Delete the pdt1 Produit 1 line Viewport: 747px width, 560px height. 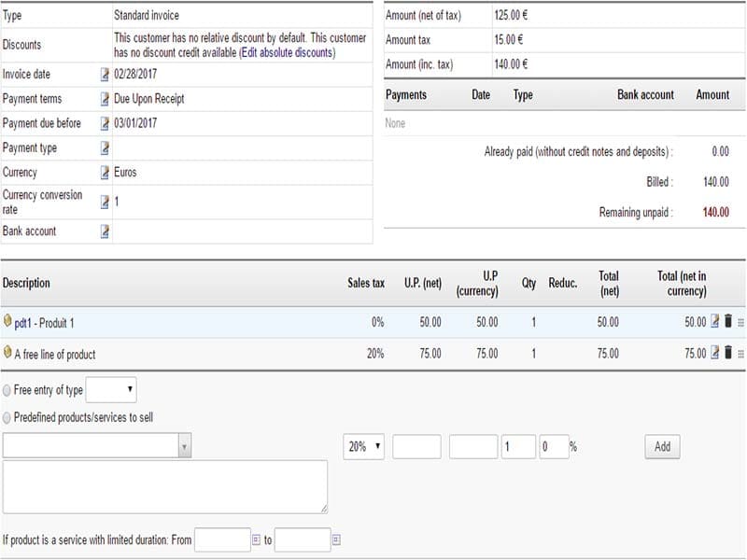coord(728,322)
